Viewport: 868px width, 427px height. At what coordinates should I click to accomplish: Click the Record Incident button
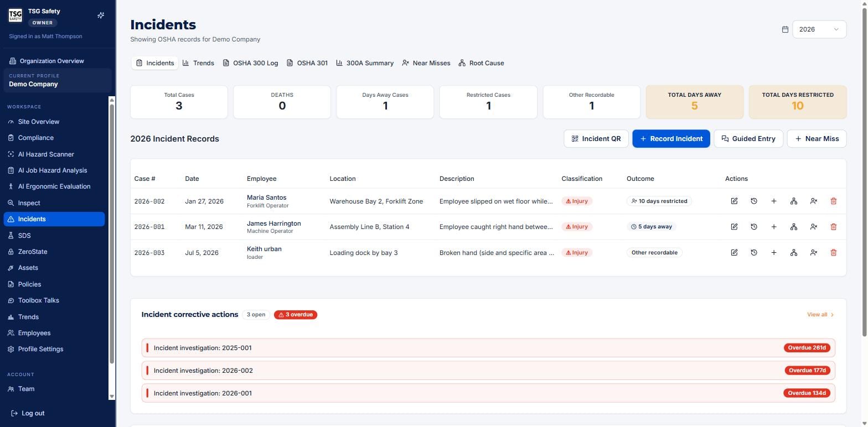pyautogui.click(x=671, y=139)
